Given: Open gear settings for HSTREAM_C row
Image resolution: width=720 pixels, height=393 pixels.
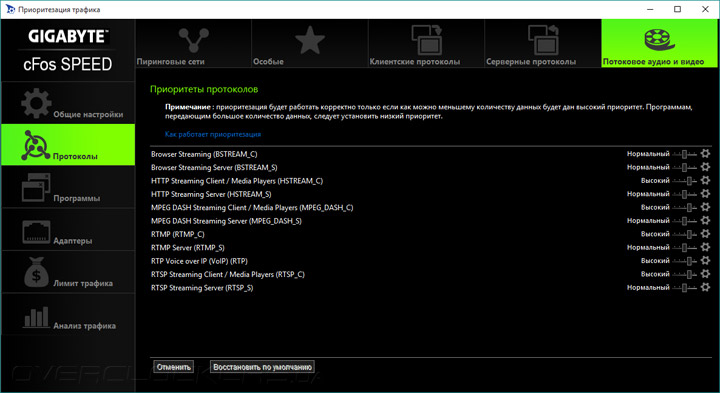Looking at the screenshot, I should pos(705,180).
